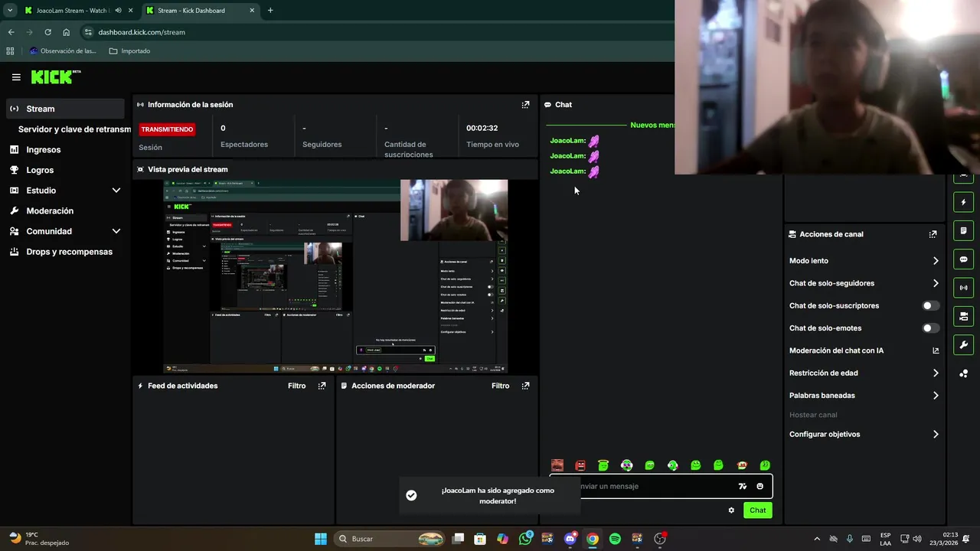980x551 pixels.
Task: Open the Importado bookmarks folder
Action: (129, 51)
